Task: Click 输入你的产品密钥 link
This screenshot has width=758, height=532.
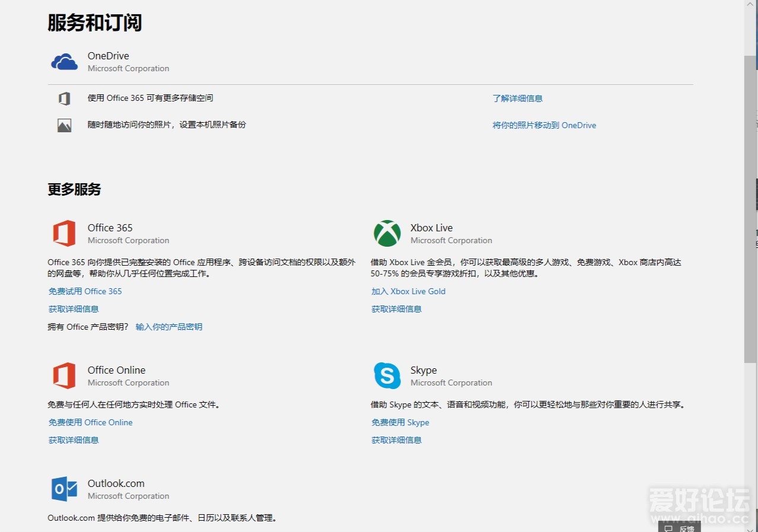Action: click(168, 327)
